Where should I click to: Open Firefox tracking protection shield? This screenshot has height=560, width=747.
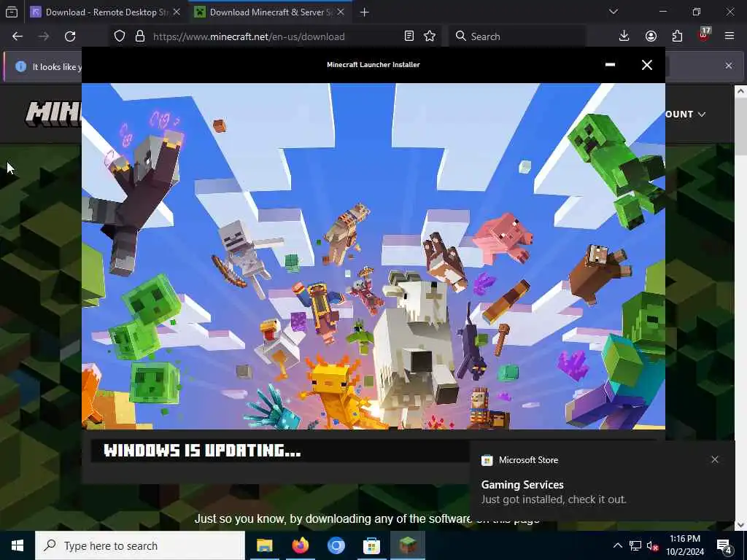(x=120, y=36)
